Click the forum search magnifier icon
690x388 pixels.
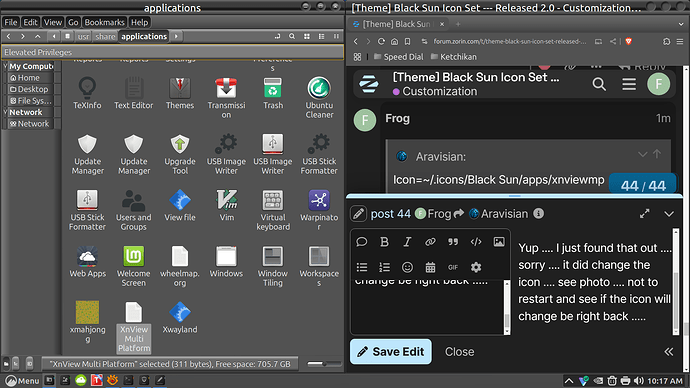click(599, 84)
